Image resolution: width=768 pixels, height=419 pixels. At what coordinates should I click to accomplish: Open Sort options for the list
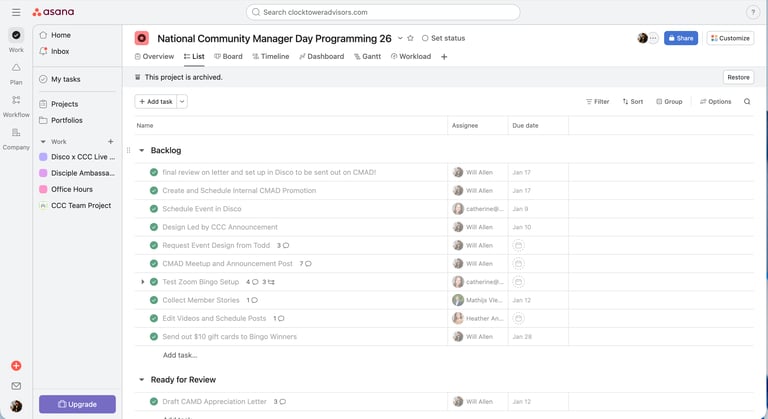632,101
